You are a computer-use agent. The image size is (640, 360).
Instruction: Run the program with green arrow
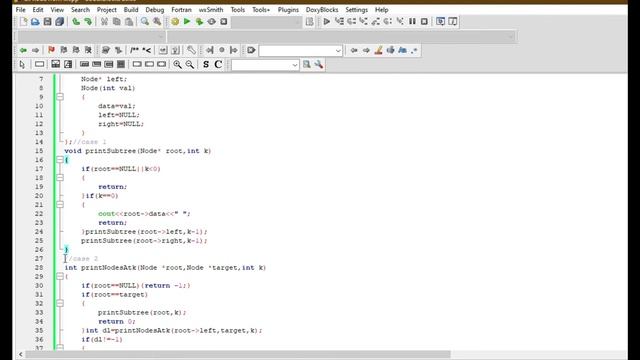187,22
